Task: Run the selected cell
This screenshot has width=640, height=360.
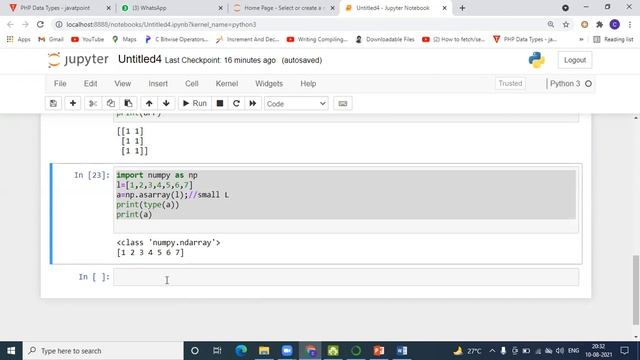Action: point(195,103)
